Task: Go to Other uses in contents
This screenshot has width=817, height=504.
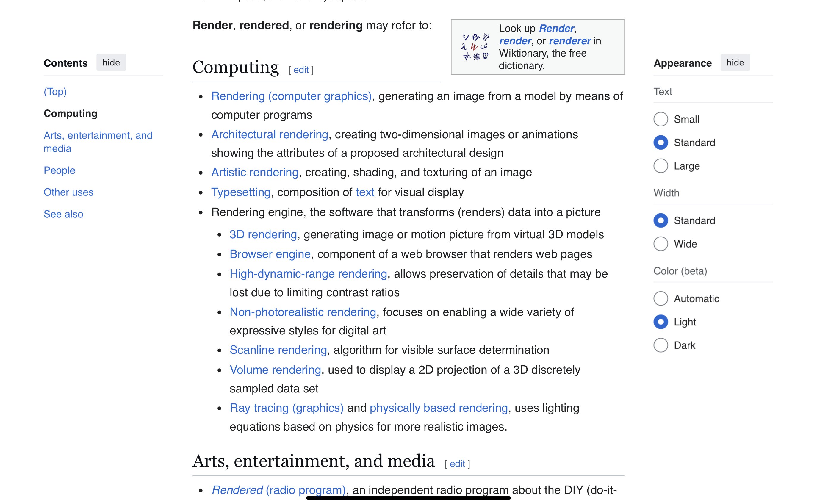Action: click(68, 192)
